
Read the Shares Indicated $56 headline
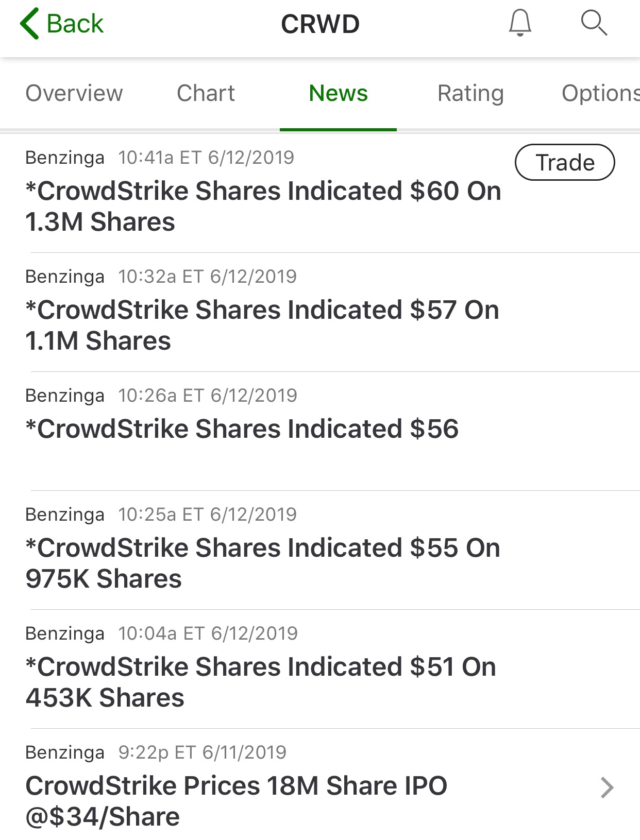242,429
